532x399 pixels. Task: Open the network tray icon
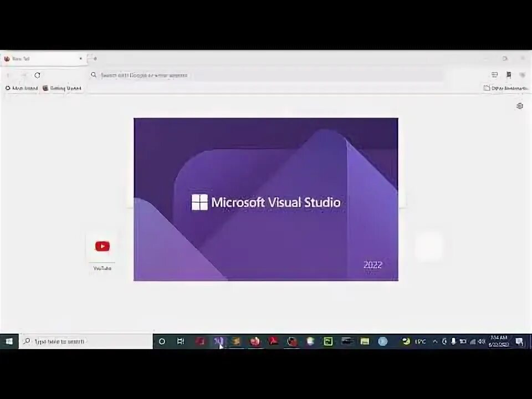click(472, 342)
